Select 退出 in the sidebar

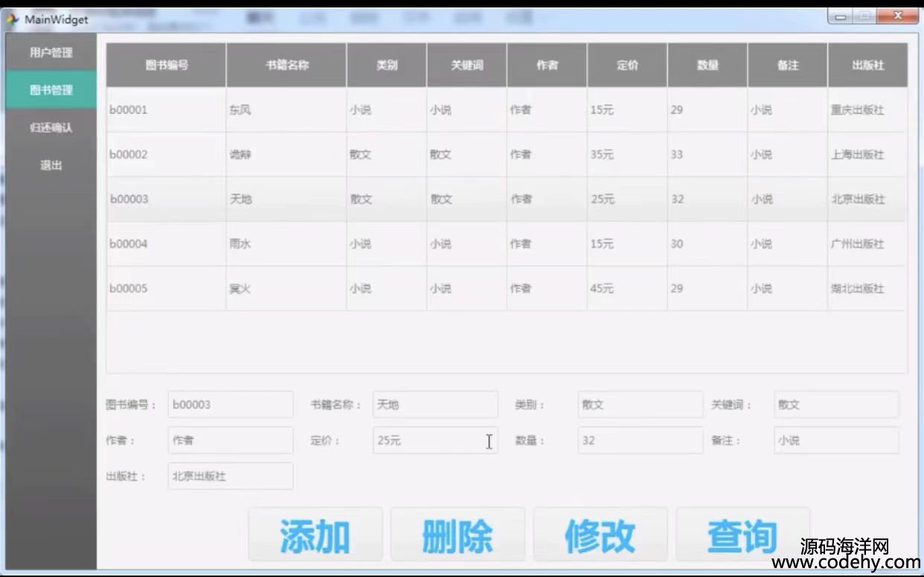coord(51,165)
